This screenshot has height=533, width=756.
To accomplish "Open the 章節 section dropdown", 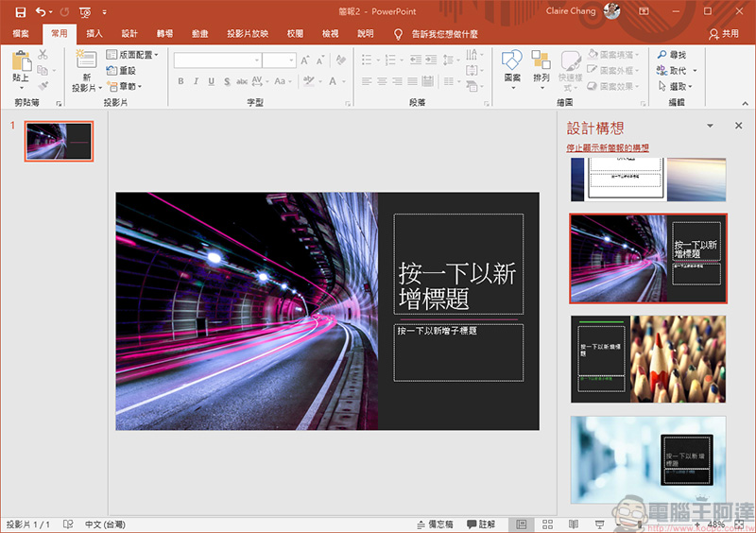I will (125, 86).
